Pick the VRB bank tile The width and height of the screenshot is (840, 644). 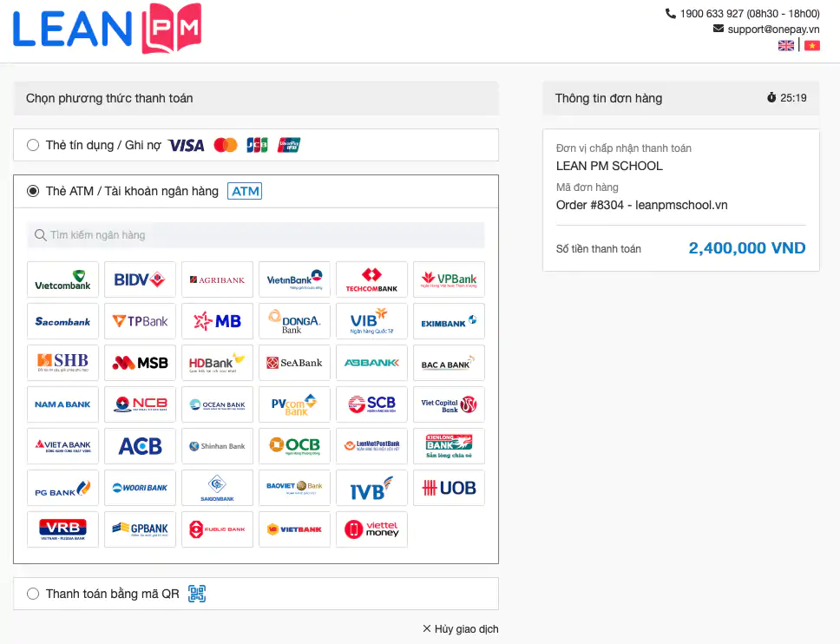(62, 530)
